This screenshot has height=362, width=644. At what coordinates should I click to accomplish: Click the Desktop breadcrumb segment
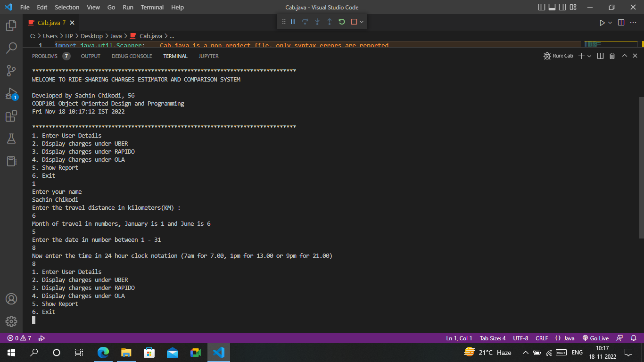91,36
